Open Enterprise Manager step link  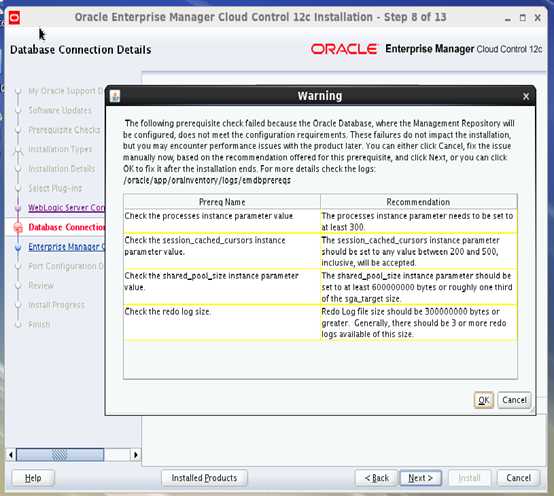[x=66, y=247]
